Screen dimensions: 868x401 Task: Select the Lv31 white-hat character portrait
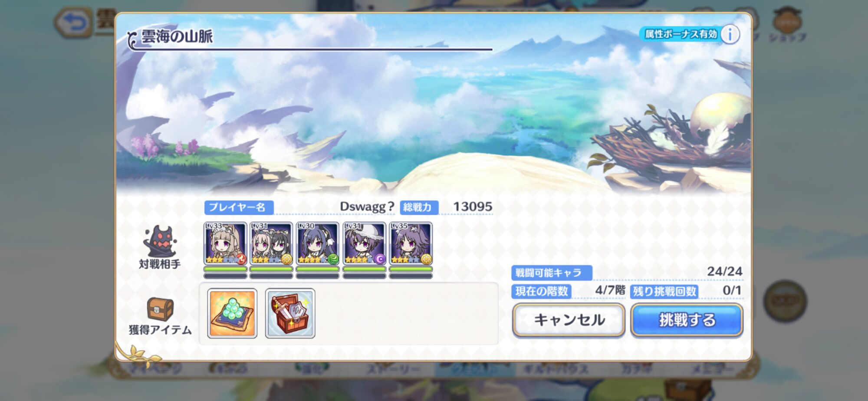point(364,243)
